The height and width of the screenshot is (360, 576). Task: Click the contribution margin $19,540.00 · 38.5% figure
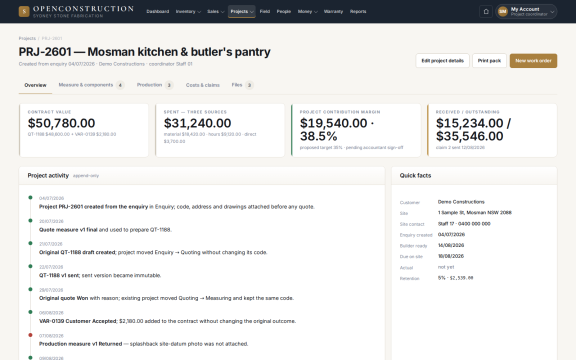click(x=337, y=130)
